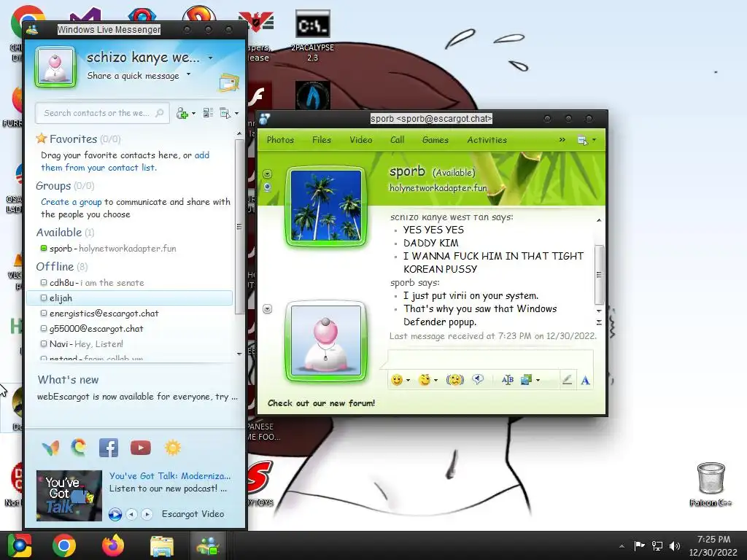The width and height of the screenshot is (747, 560).
Task: Show hidden system tray icons
Action: [622, 546]
